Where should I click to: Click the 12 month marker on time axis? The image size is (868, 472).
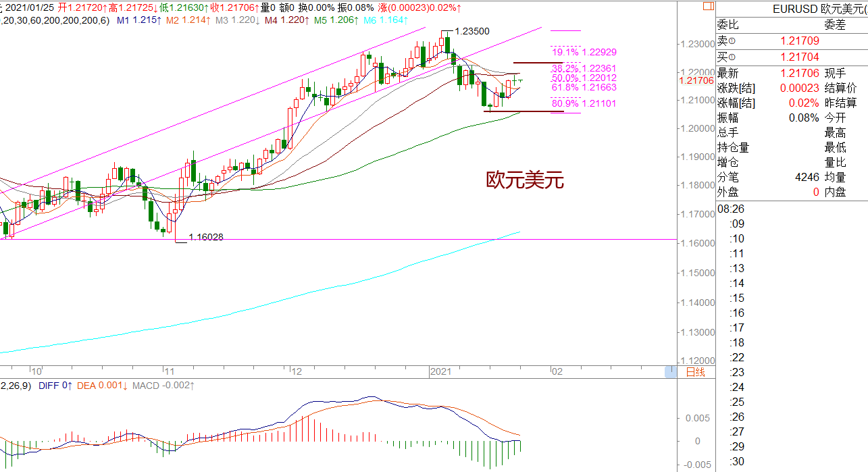(297, 371)
